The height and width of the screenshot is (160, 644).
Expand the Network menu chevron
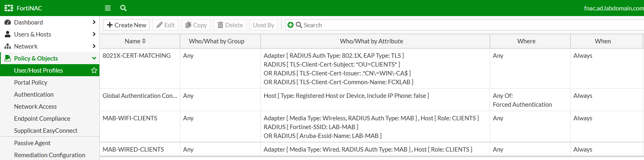point(94,47)
